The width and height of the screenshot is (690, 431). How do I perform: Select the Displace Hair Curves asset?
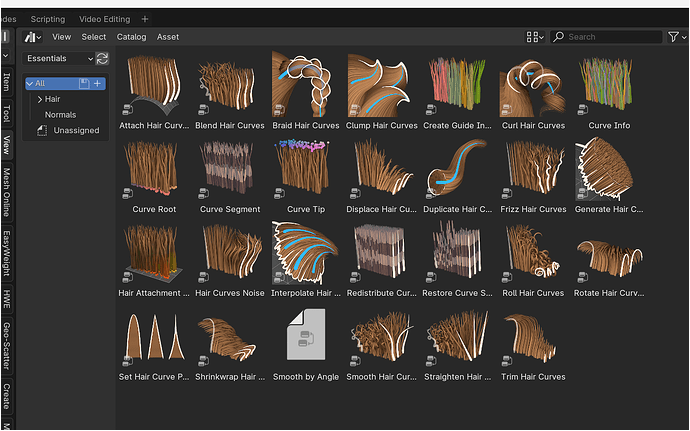point(382,175)
